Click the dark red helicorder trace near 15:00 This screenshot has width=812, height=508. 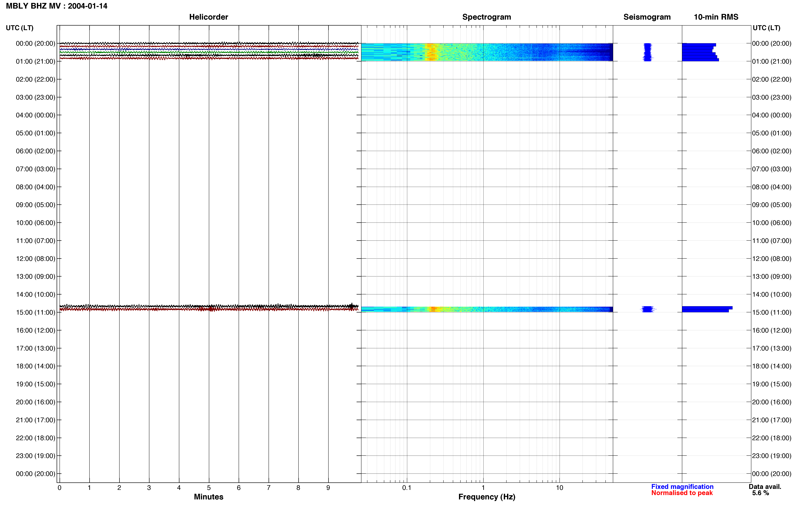(x=209, y=309)
